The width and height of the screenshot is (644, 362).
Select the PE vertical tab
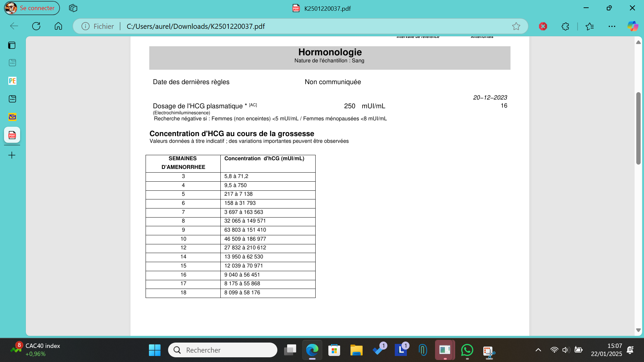(12, 81)
